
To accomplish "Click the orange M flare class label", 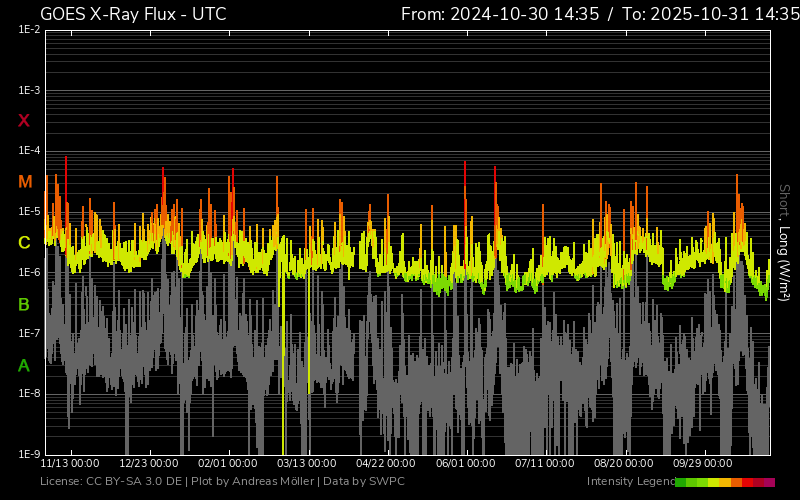I will (x=25, y=182).
